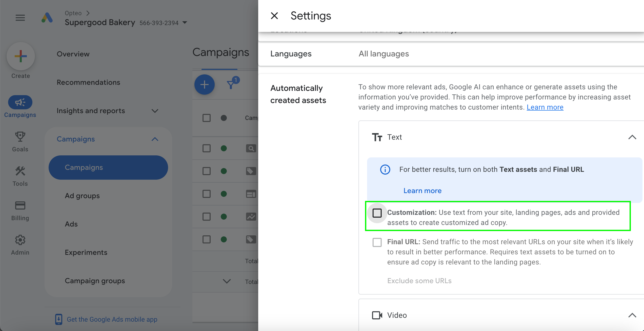
Task: Open Goals trophy icon in sidebar
Action: [x=20, y=137]
